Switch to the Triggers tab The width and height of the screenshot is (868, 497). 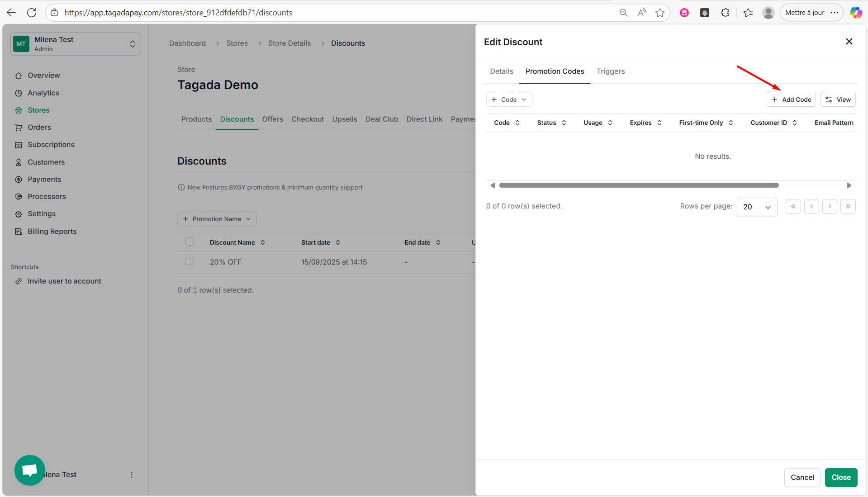[x=610, y=71]
